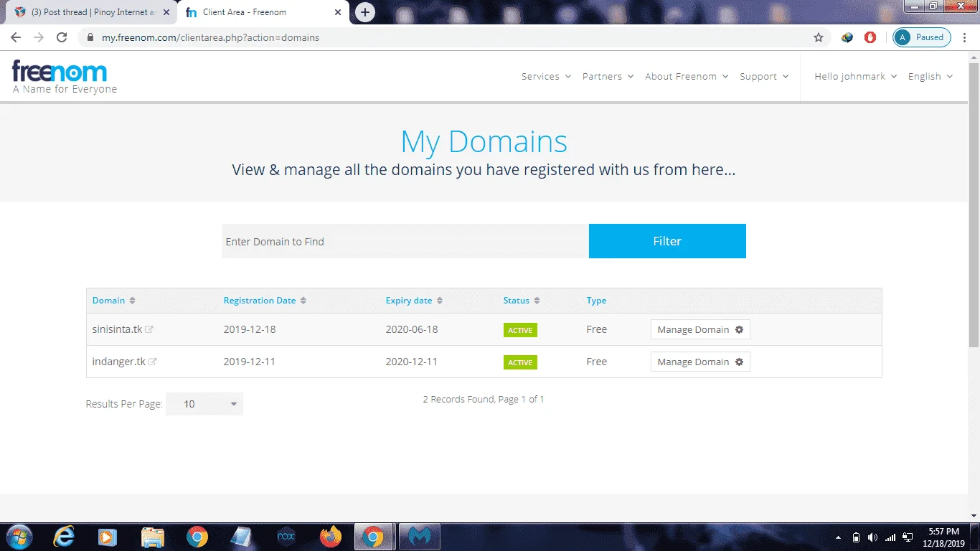
Task: Open Windows Media Player taskbar icon
Action: [108, 537]
